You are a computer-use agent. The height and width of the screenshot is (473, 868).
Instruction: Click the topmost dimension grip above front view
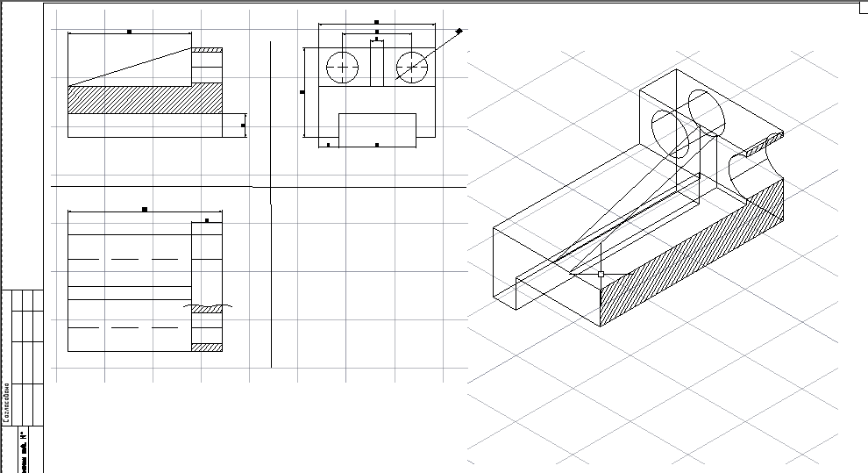coord(376,21)
